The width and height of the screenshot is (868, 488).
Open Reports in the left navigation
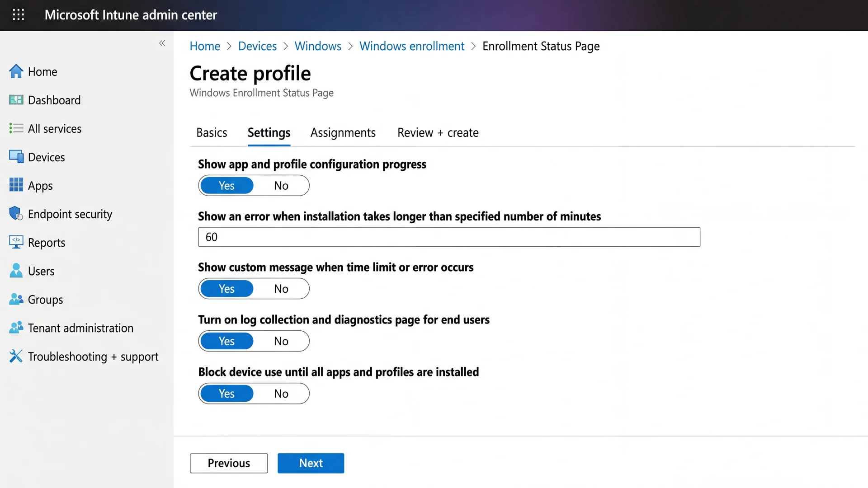(x=47, y=242)
